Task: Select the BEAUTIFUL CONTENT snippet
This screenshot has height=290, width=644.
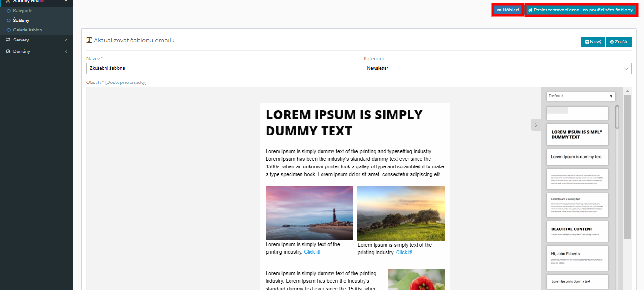Action: coord(577,231)
